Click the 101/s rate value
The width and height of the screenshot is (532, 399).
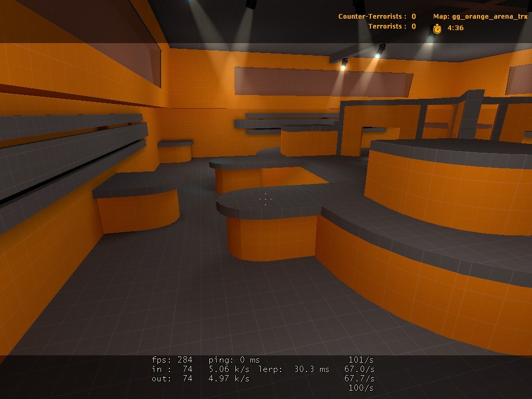coord(361,360)
